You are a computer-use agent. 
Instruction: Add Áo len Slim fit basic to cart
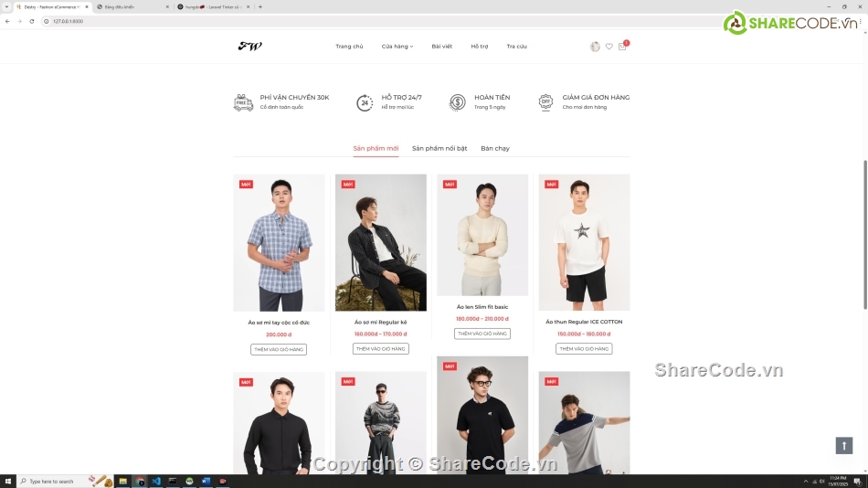click(x=482, y=334)
